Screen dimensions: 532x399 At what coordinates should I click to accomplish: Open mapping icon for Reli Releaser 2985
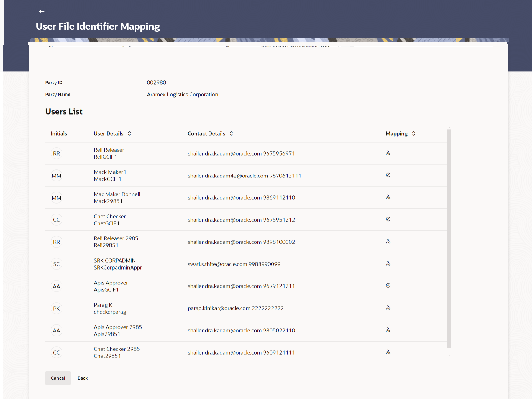point(388,242)
